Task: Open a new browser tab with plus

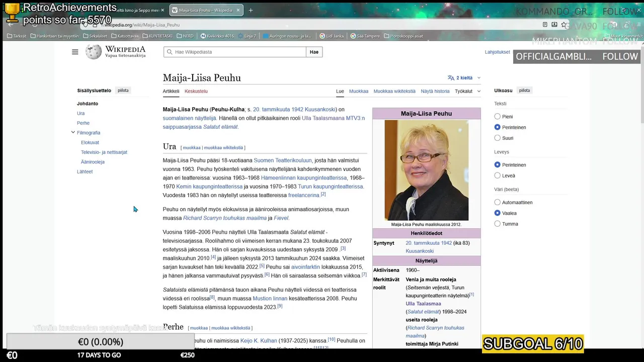Action: (251, 10)
